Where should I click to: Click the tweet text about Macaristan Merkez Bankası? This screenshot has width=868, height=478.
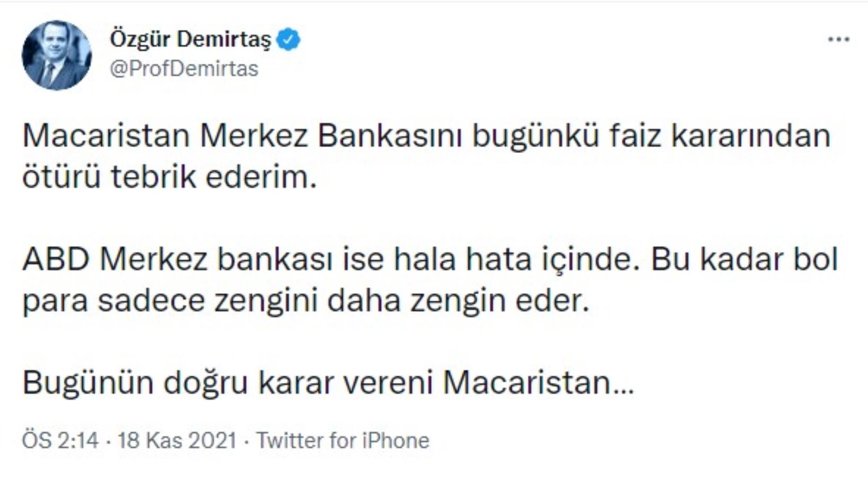[x=371, y=138]
